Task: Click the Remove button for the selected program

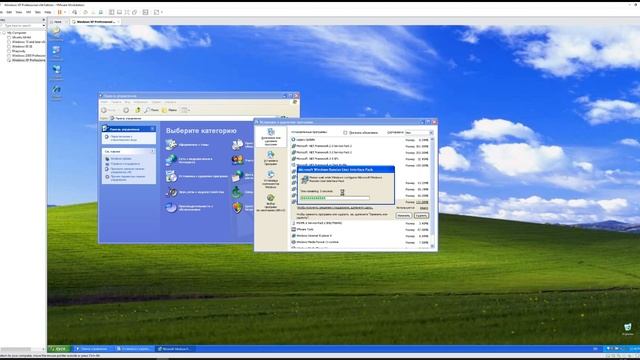Action: [421, 216]
